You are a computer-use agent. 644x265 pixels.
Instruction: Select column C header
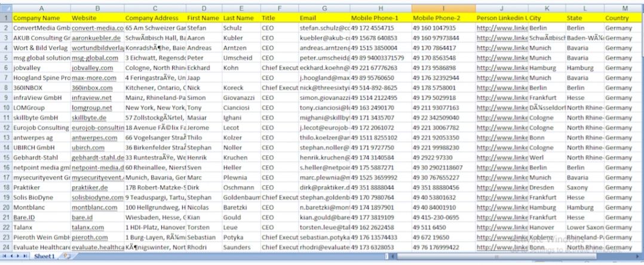(x=155, y=8)
